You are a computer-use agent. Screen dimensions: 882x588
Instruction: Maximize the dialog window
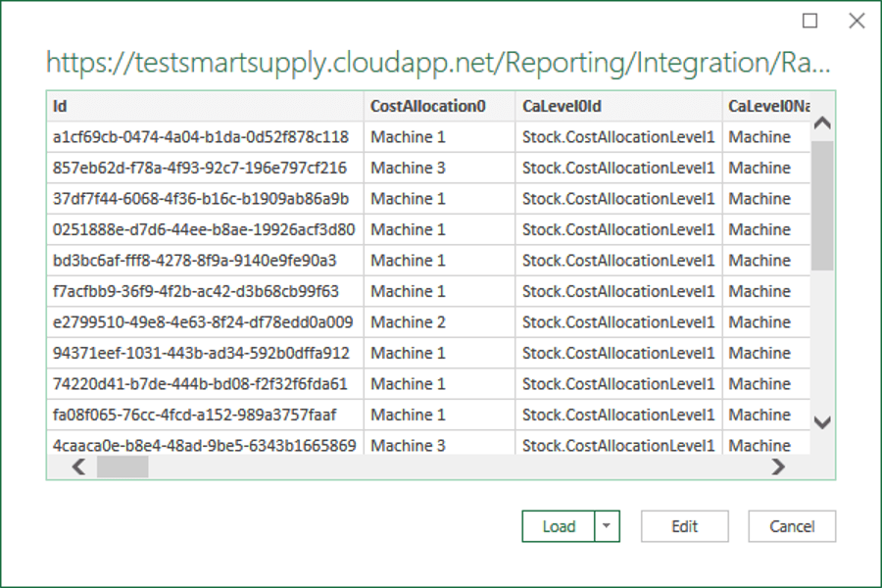809,21
